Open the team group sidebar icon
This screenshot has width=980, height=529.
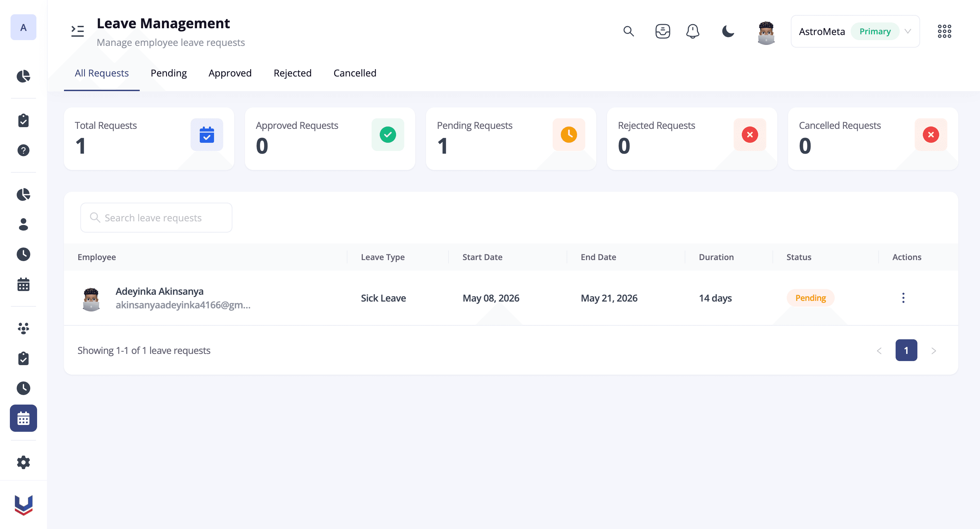click(23, 328)
